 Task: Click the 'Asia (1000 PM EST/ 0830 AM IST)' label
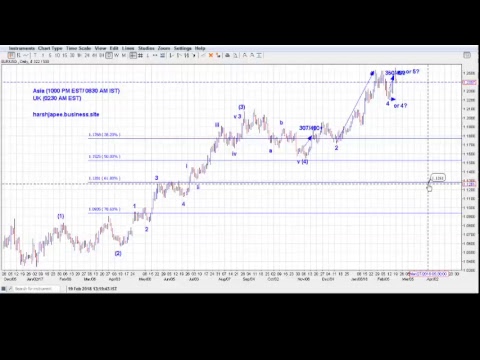pos(76,91)
